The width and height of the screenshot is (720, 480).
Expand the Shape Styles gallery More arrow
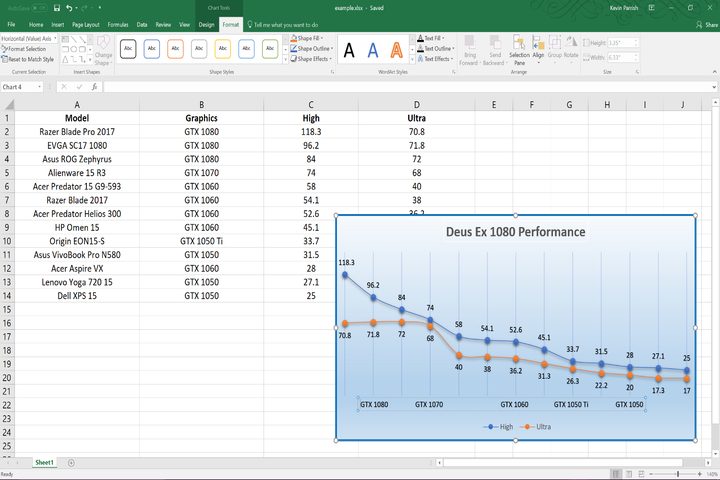pyautogui.click(x=285, y=59)
